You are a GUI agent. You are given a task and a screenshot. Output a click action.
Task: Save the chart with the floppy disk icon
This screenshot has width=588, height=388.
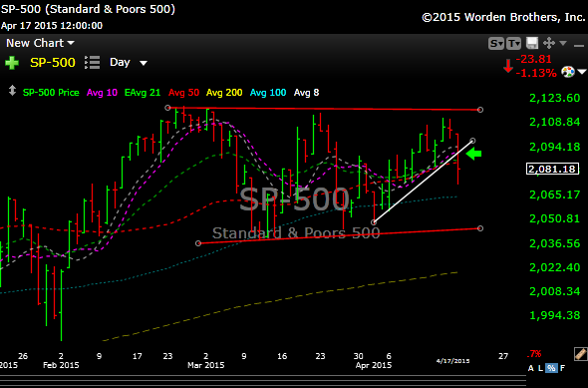tap(532, 43)
